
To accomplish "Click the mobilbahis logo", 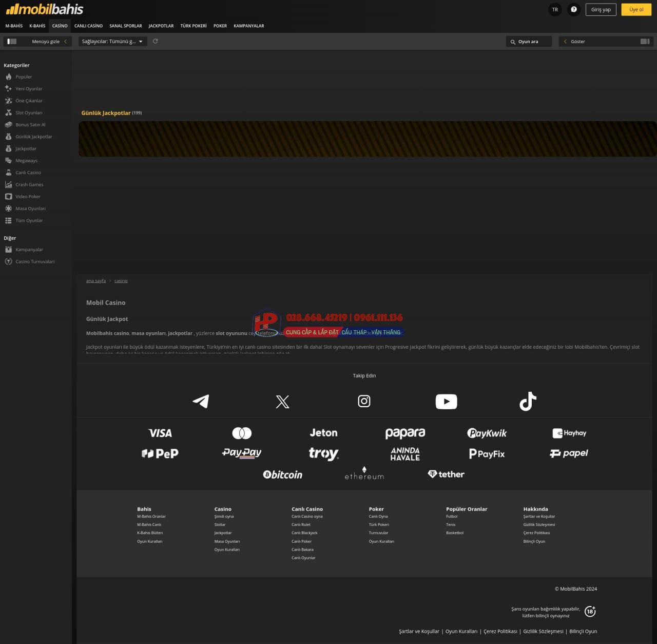I will point(45,9).
